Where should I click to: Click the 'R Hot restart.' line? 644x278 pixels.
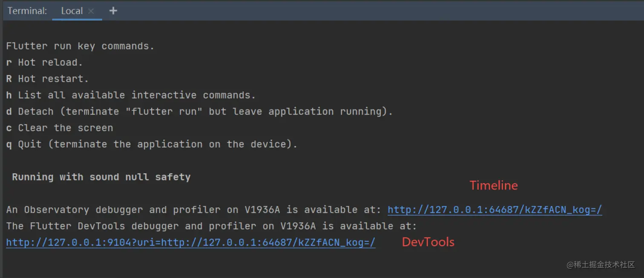coord(47,79)
